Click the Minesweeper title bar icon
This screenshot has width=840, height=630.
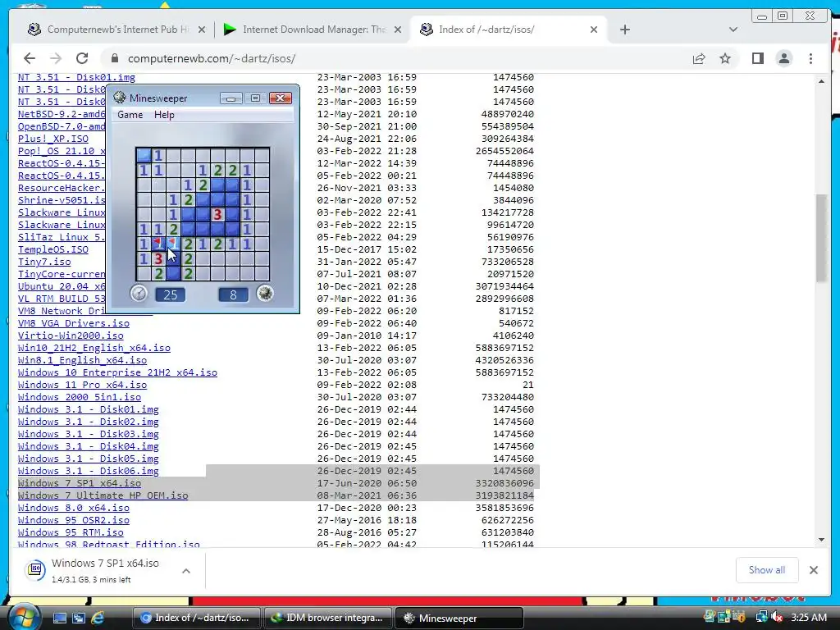click(x=120, y=98)
